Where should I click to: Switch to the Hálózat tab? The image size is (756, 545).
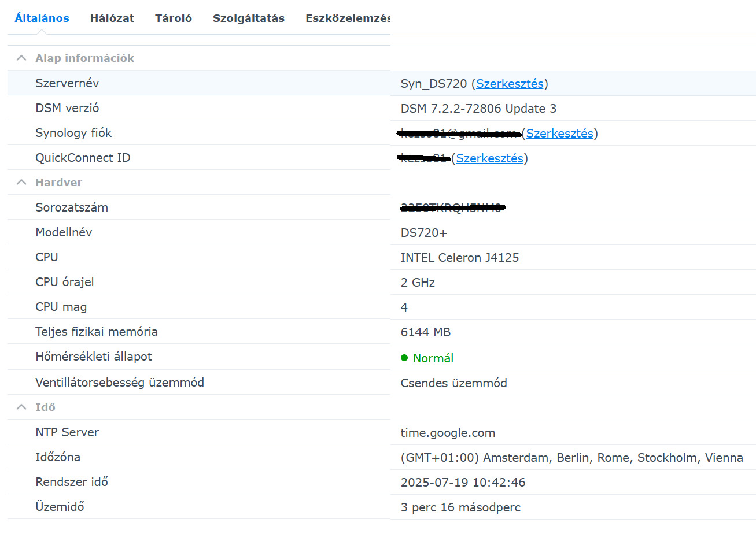coord(112,18)
